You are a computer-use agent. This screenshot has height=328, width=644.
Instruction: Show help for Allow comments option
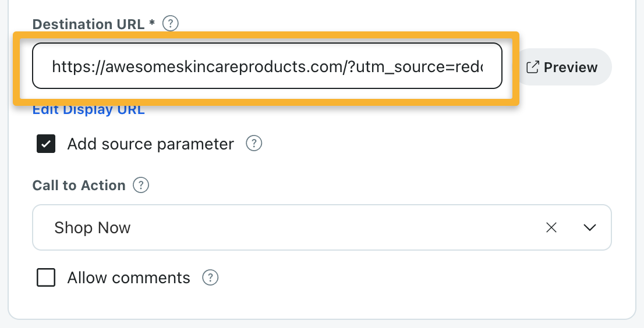click(210, 278)
